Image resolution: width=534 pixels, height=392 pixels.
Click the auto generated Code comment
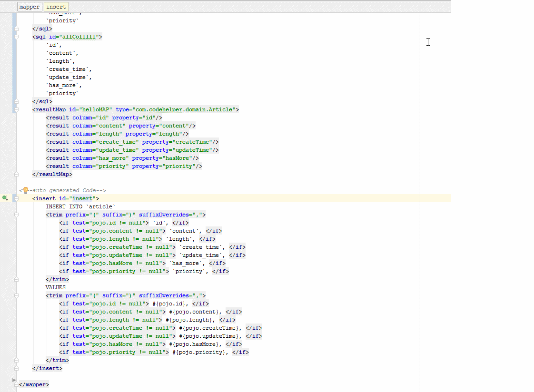[67, 190]
